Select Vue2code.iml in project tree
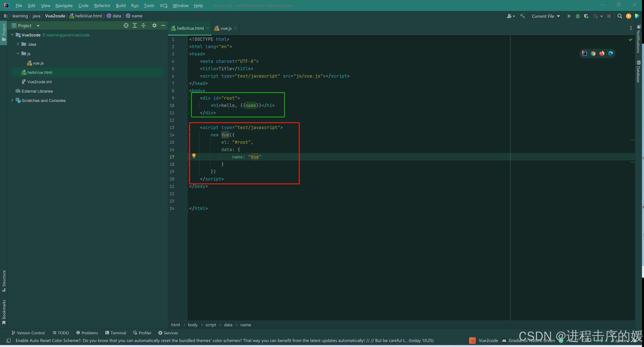This screenshot has width=644, height=347. coord(39,82)
